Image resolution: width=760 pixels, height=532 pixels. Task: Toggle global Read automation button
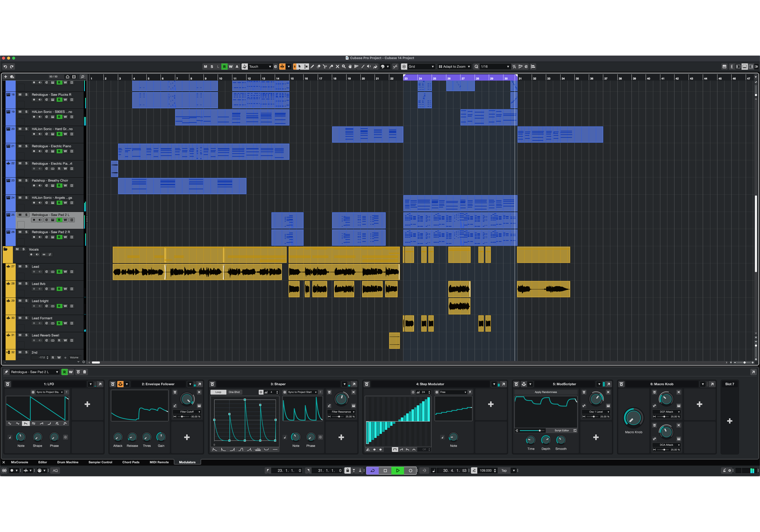(x=224, y=66)
